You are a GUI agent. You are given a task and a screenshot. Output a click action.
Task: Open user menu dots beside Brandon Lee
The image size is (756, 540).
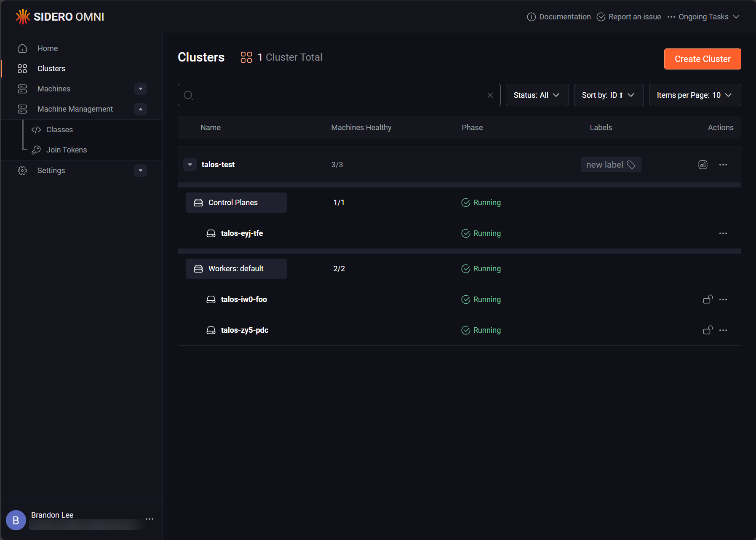coord(150,519)
